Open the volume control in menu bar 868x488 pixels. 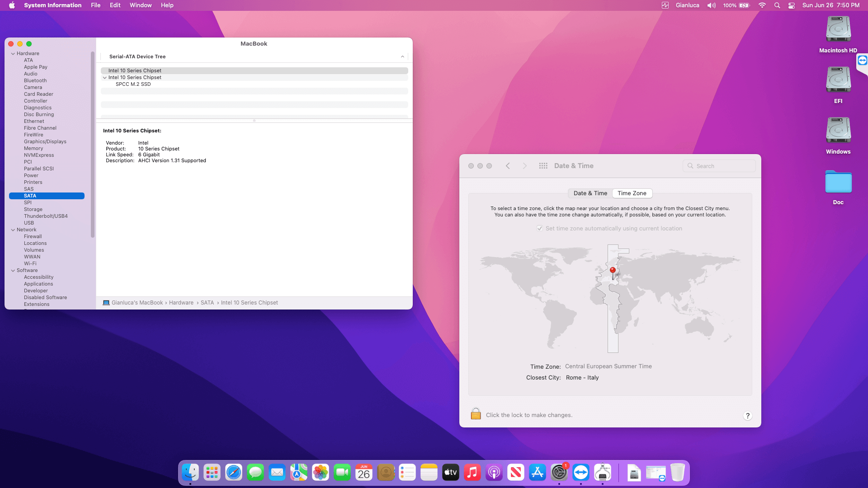[712, 5]
